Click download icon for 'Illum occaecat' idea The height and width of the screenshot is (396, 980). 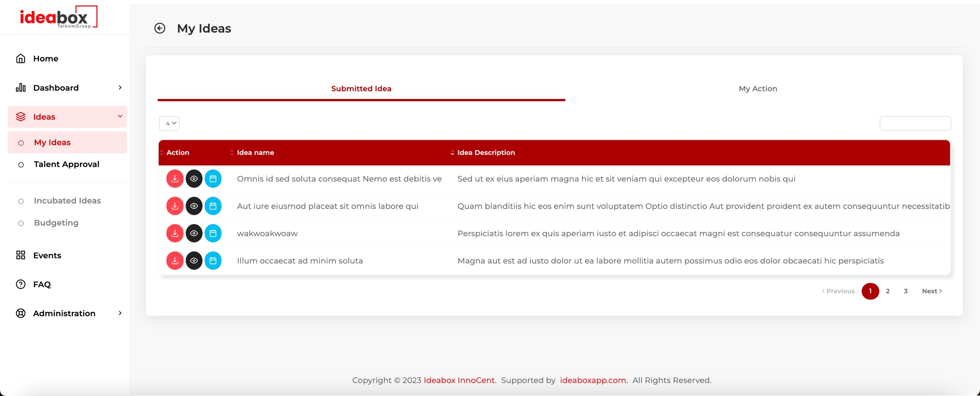(x=174, y=260)
